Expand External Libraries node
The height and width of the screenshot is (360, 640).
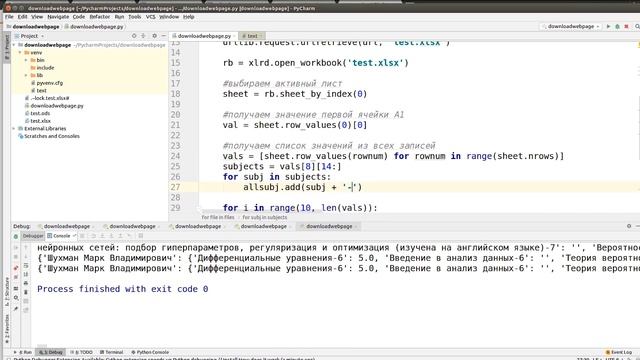[x=14, y=129]
